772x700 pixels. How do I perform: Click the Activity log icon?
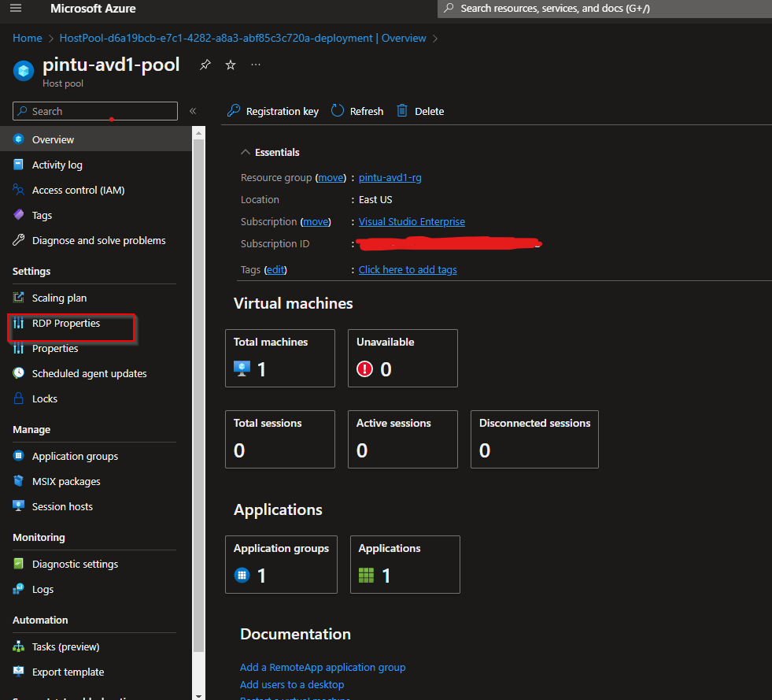pos(18,164)
